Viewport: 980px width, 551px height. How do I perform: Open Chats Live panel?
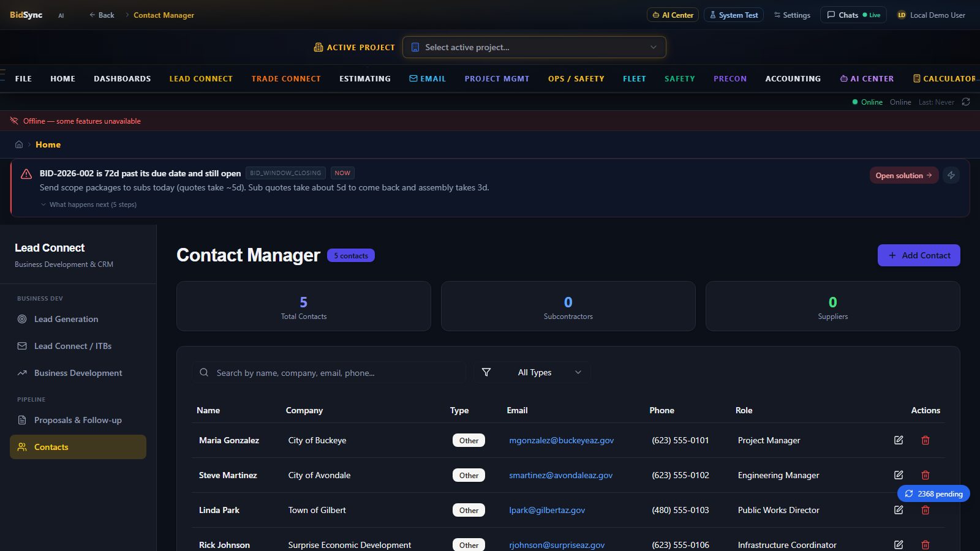(x=853, y=15)
